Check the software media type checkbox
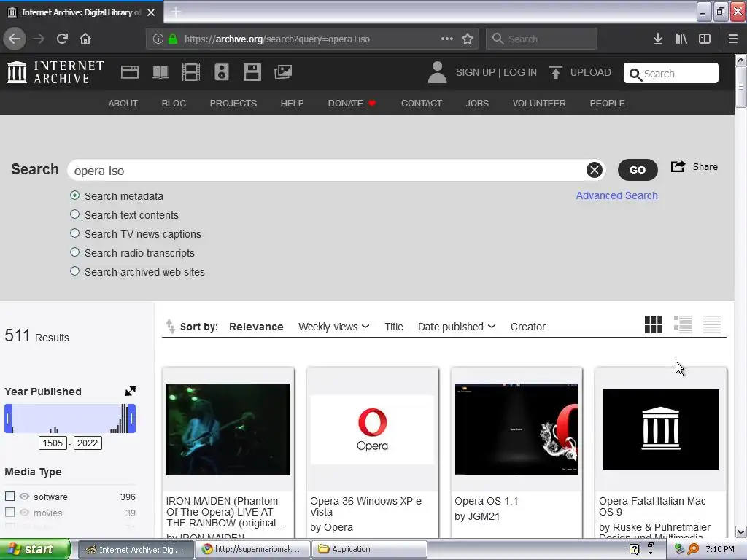747x560 pixels. pyautogui.click(x=9, y=496)
